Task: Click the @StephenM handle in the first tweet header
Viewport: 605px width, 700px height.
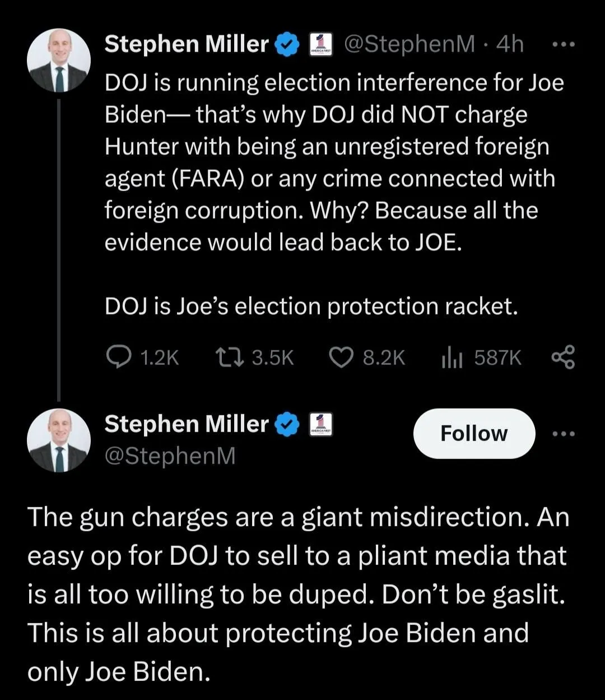Action: 409,44
